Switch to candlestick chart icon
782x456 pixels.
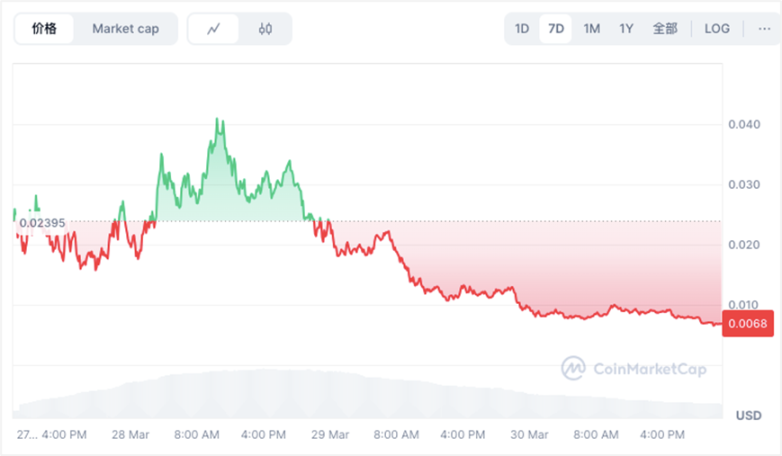265,29
